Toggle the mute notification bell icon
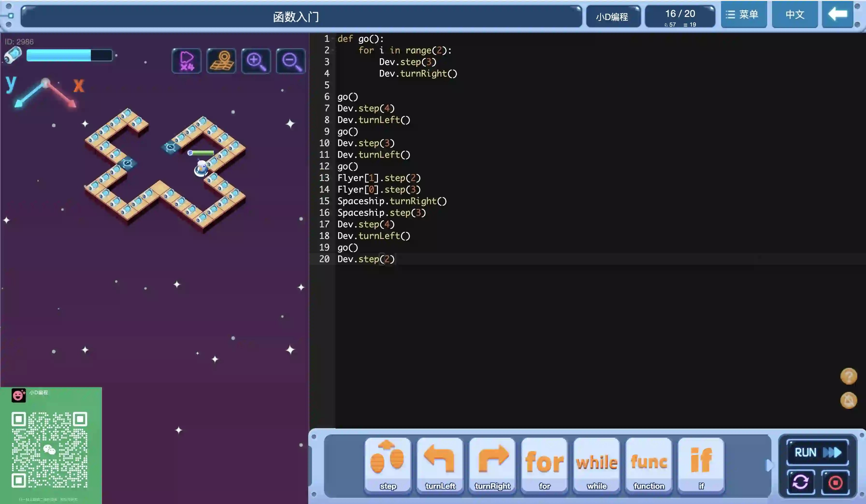 [x=848, y=400]
